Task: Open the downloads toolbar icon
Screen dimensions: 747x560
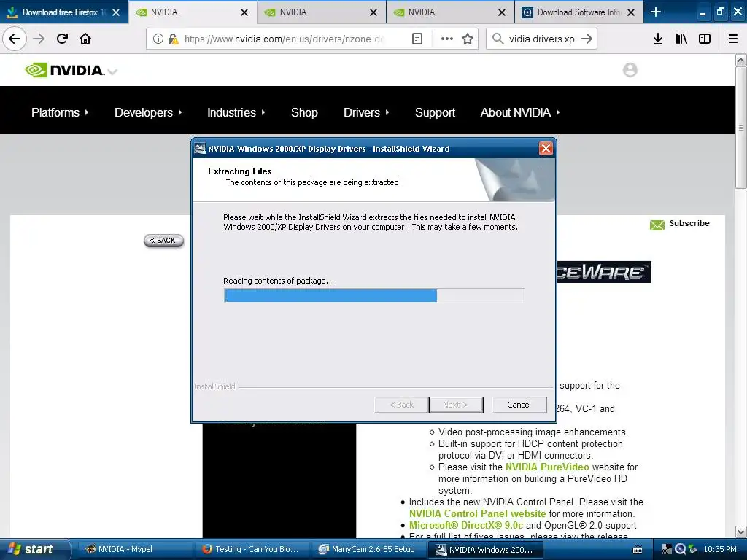Action: click(x=658, y=39)
